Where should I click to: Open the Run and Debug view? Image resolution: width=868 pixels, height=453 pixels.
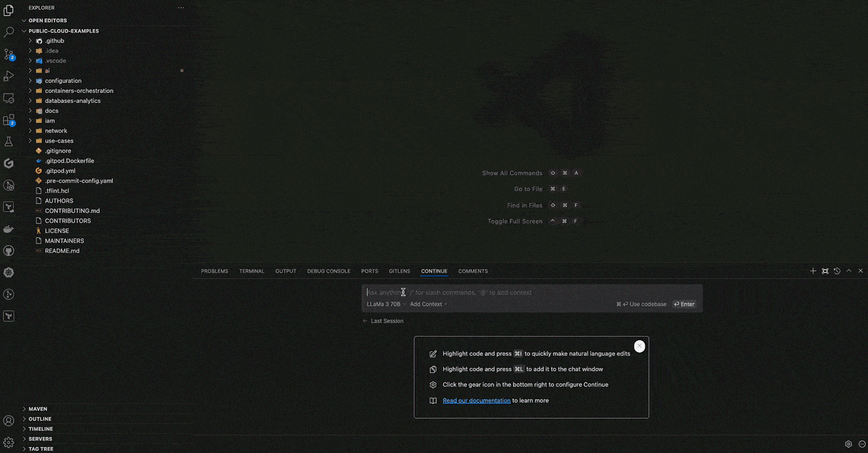pyautogui.click(x=9, y=76)
